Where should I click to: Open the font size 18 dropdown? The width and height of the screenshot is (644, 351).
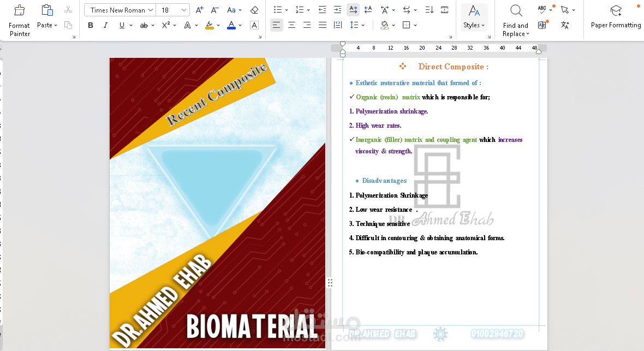(x=184, y=10)
